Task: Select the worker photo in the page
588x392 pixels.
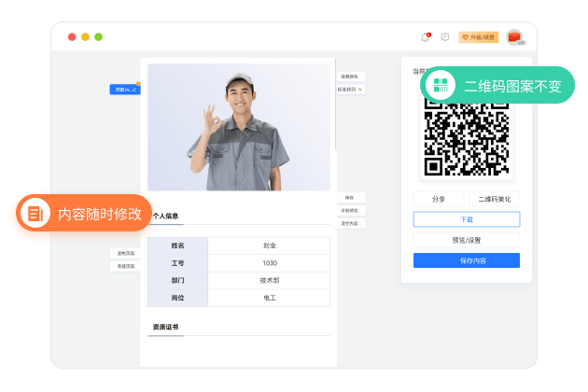Action: [x=239, y=127]
